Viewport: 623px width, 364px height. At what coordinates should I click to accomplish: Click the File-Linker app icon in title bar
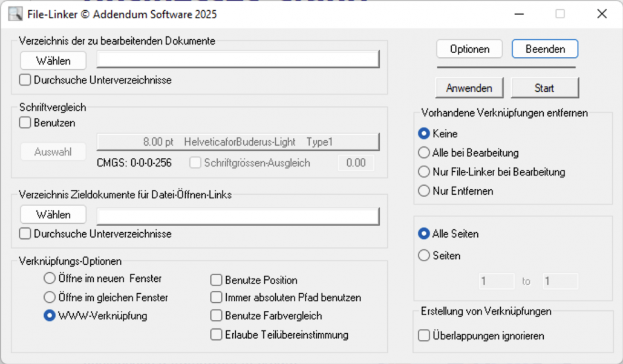pyautogui.click(x=15, y=14)
